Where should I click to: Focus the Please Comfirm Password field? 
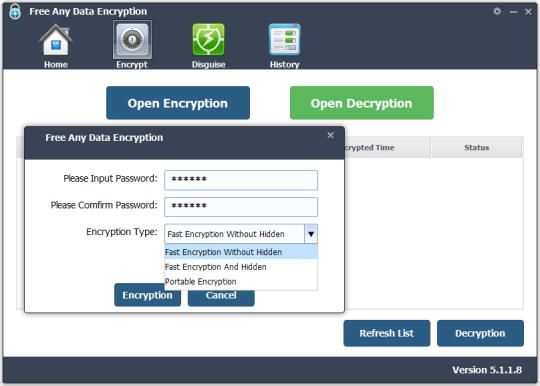click(241, 207)
